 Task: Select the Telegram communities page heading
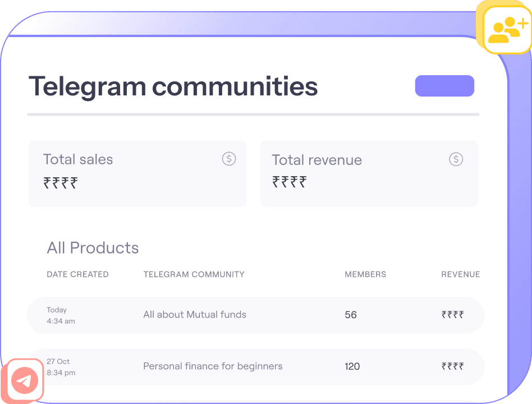(173, 86)
